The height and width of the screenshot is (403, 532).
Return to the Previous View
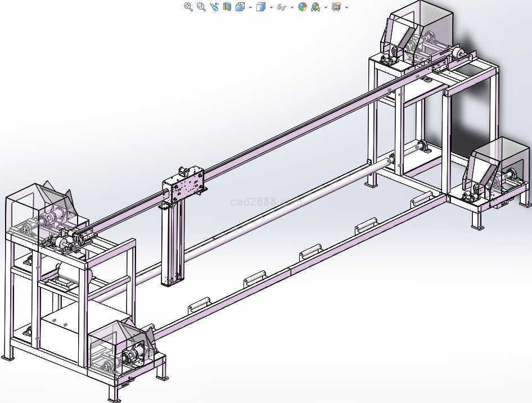tap(214, 7)
